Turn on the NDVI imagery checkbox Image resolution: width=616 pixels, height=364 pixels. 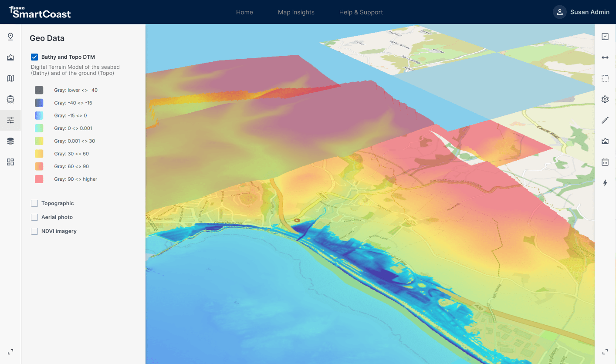coord(34,231)
